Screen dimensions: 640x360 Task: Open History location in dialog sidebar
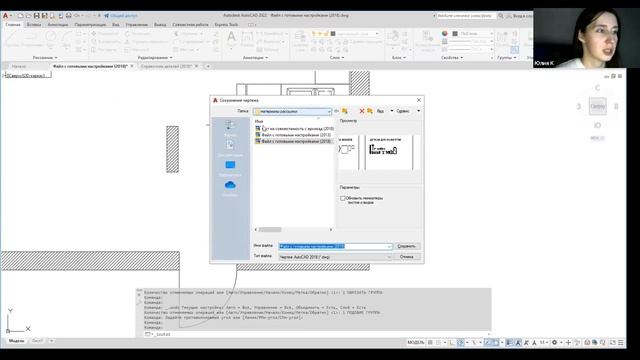point(230,128)
